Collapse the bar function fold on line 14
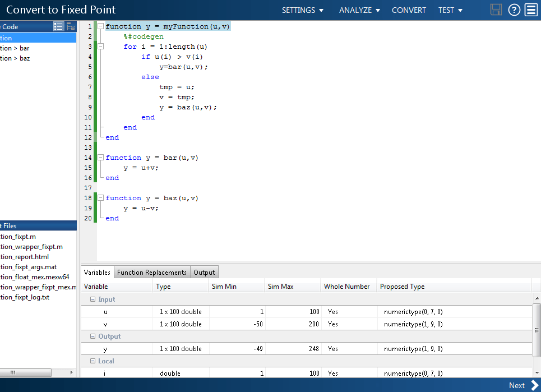The height and width of the screenshot is (392, 541). pyautogui.click(x=100, y=158)
